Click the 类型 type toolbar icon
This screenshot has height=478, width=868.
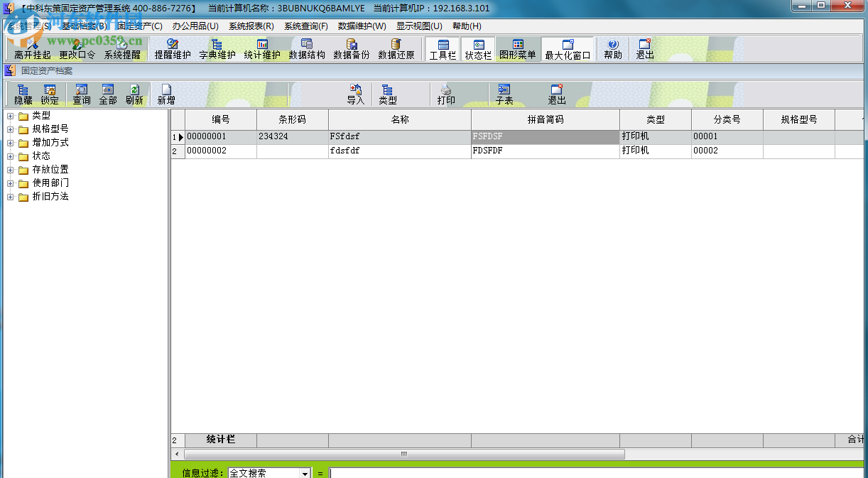click(x=388, y=94)
